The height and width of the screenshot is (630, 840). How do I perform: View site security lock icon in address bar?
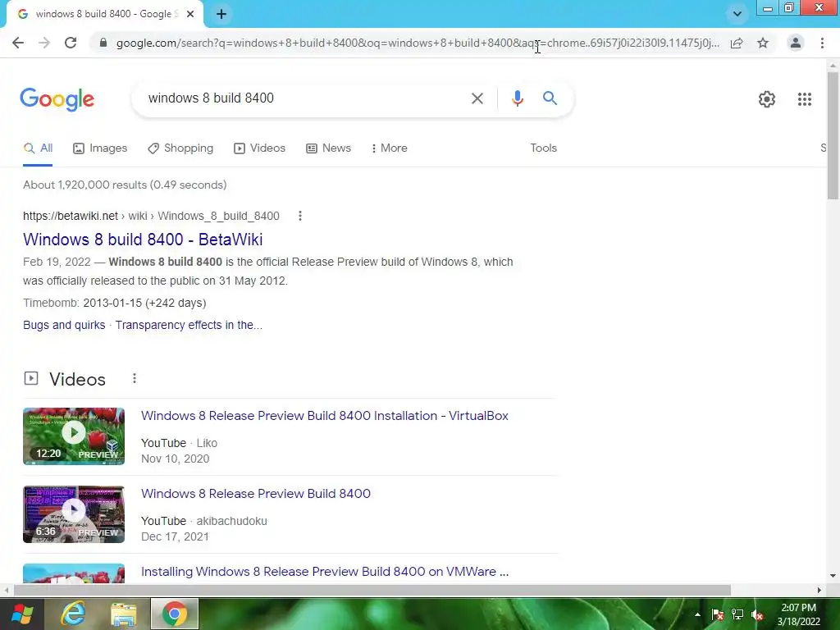103,43
